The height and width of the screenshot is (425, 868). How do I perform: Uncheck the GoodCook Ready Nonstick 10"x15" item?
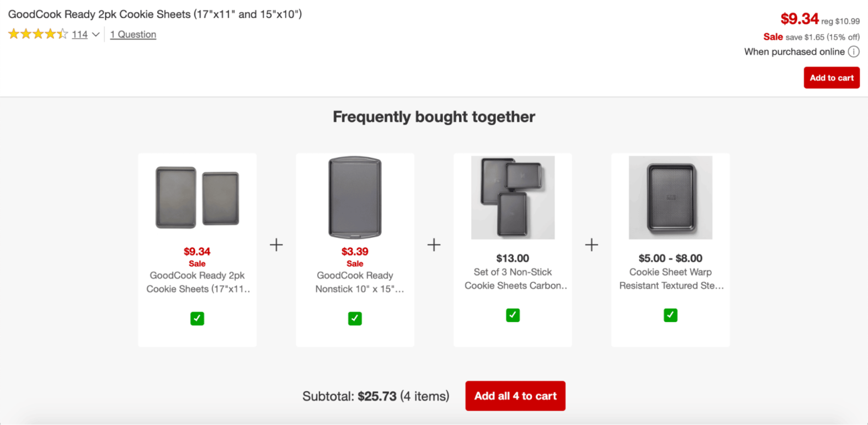[x=355, y=318]
